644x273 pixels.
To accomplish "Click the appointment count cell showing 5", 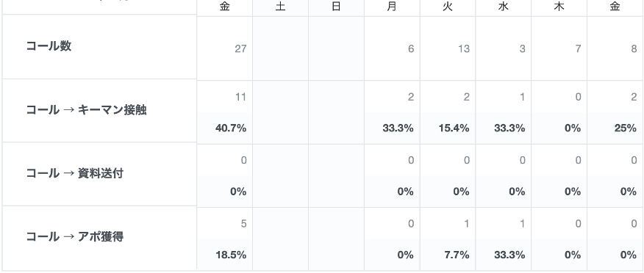I will [243, 224].
